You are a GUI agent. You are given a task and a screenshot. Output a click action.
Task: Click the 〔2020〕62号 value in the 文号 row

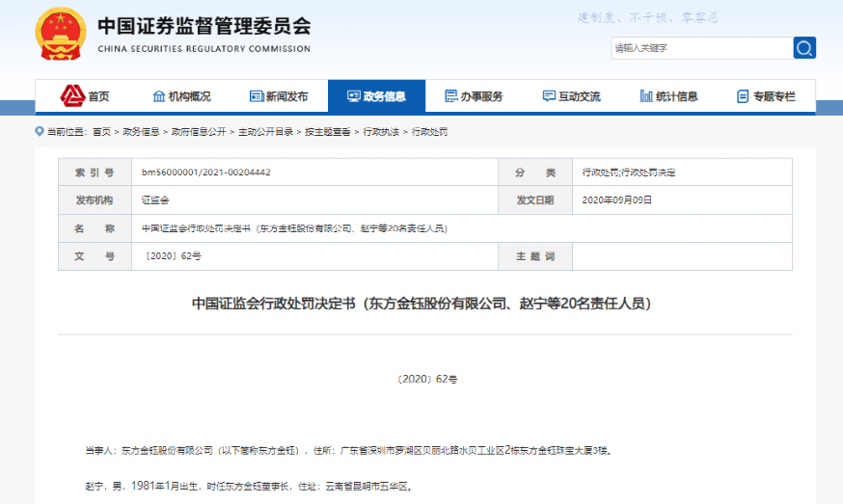(172, 256)
